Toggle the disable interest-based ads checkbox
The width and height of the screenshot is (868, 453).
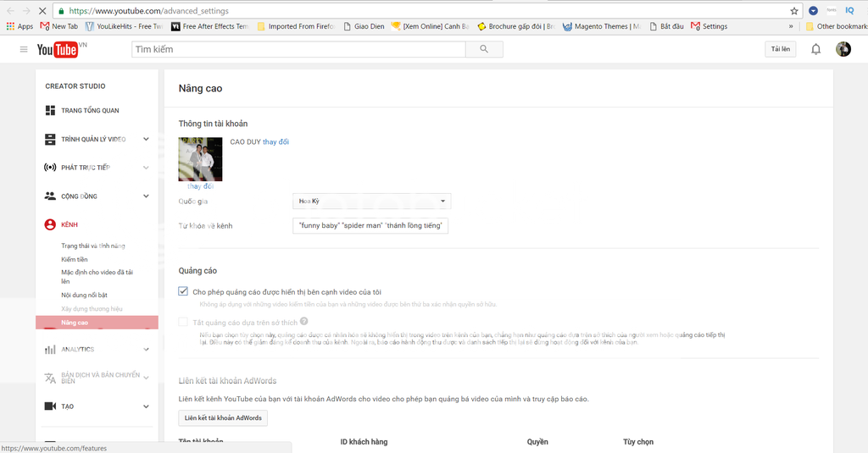183,322
